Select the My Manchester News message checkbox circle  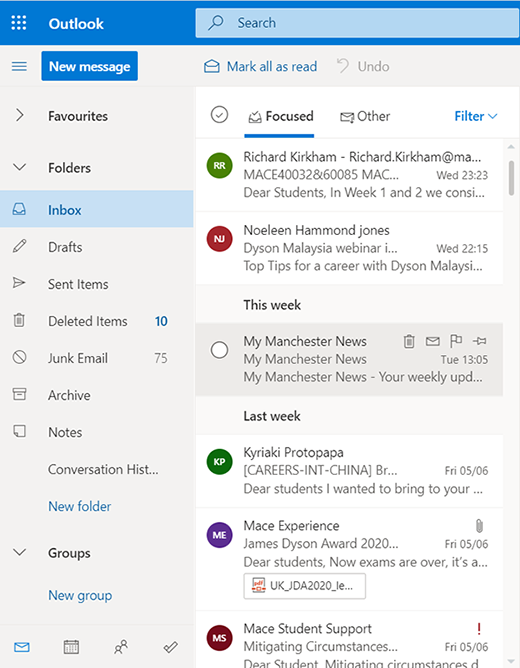pos(219,350)
